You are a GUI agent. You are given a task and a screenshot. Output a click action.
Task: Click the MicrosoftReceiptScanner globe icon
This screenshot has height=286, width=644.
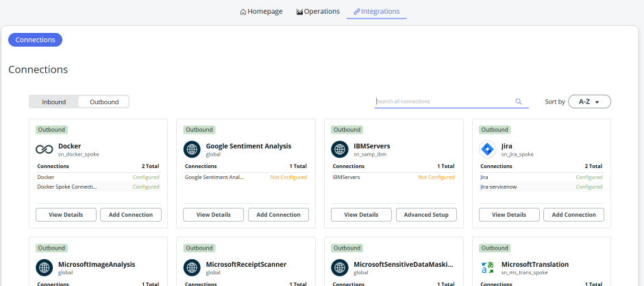point(192,267)
